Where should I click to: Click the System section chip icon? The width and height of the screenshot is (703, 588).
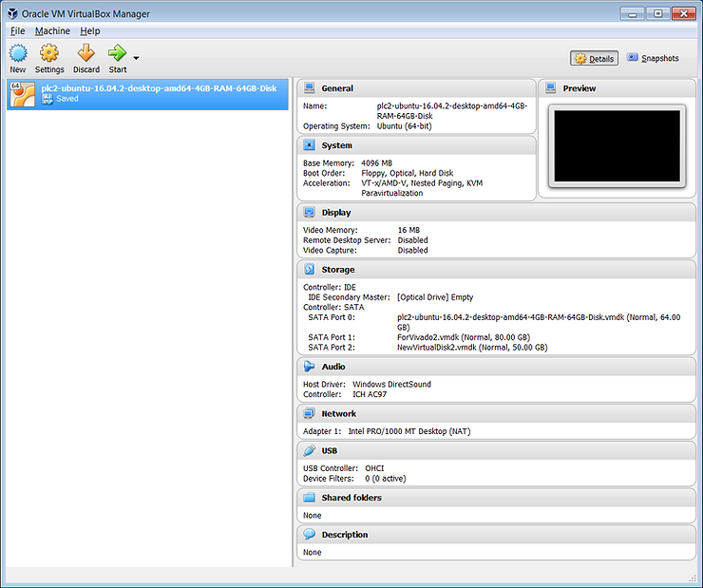point(309,144)
